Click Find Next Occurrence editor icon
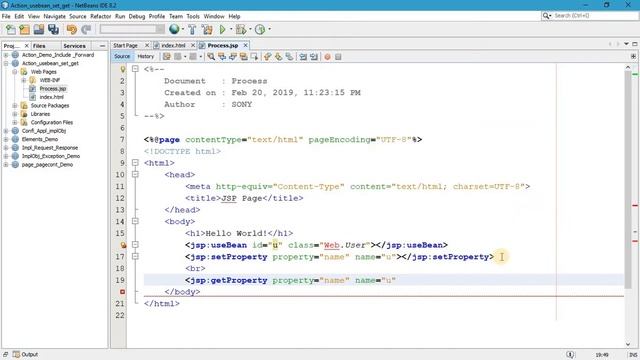The image size is (640, 360). point(233,57)
